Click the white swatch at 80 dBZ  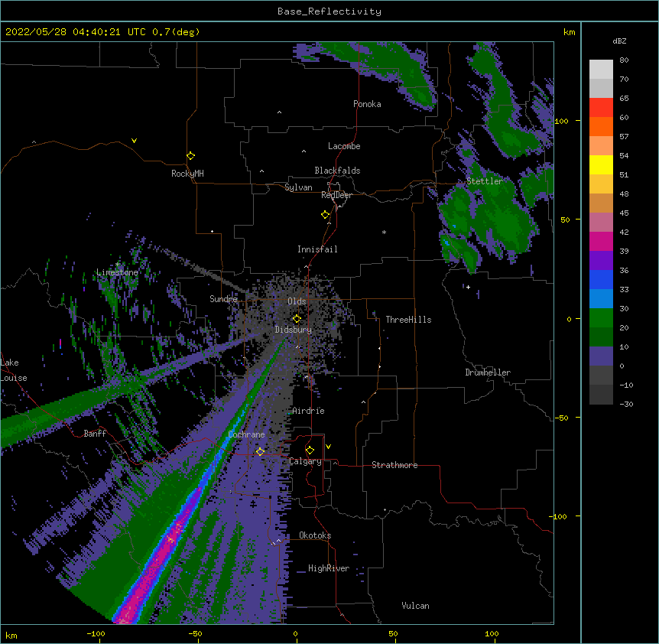click(x=601, y=70)
